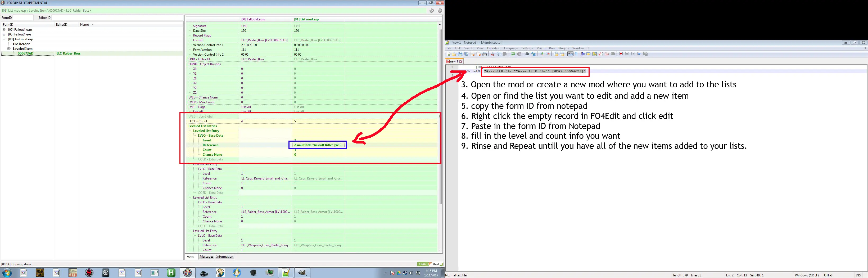
Task: Collapse Leveled Item tree node
Action: 9,48
